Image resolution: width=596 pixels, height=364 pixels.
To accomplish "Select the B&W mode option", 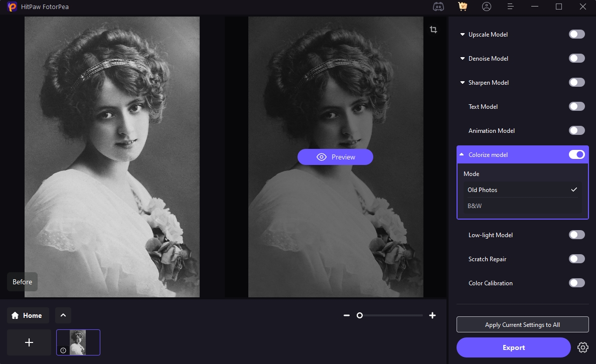I will coord(522,206).
